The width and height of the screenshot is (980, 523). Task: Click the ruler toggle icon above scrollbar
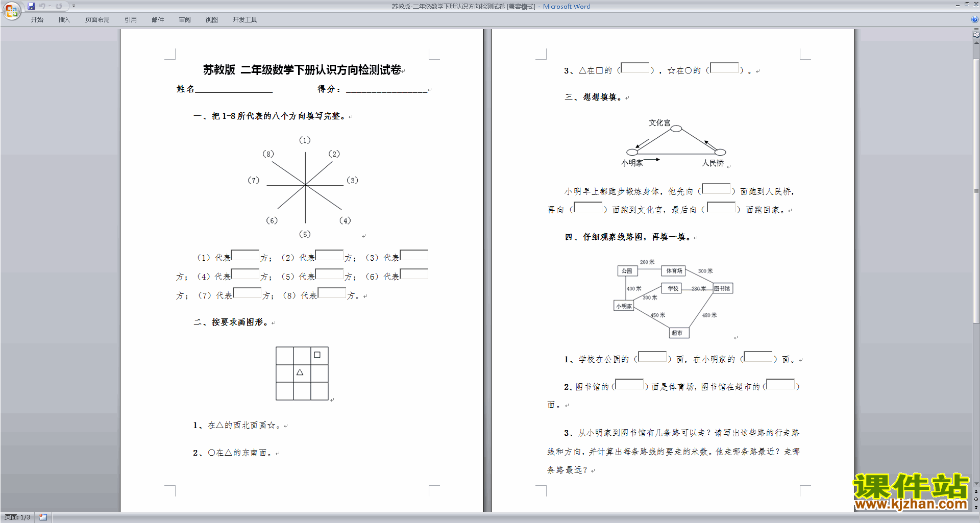[976, 34]
